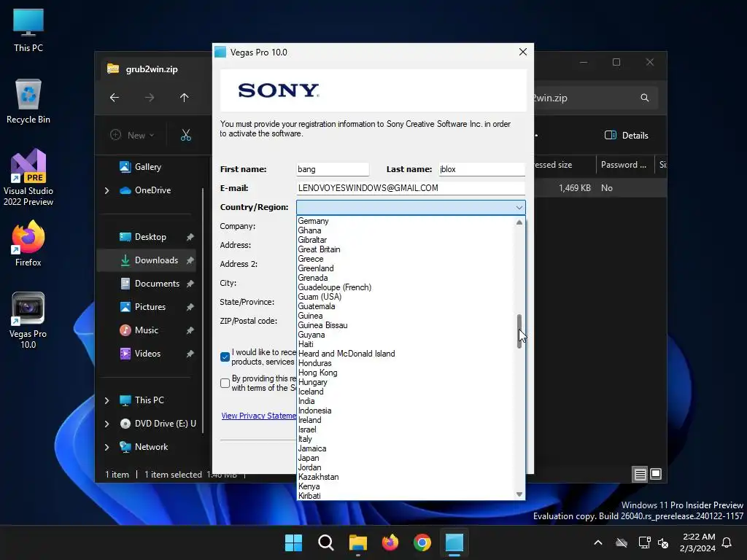The height and width of the screenshot is (560, 747).
Task: Collapse the Country/Region dropdown arrow
Action: (x=519, y=207)
